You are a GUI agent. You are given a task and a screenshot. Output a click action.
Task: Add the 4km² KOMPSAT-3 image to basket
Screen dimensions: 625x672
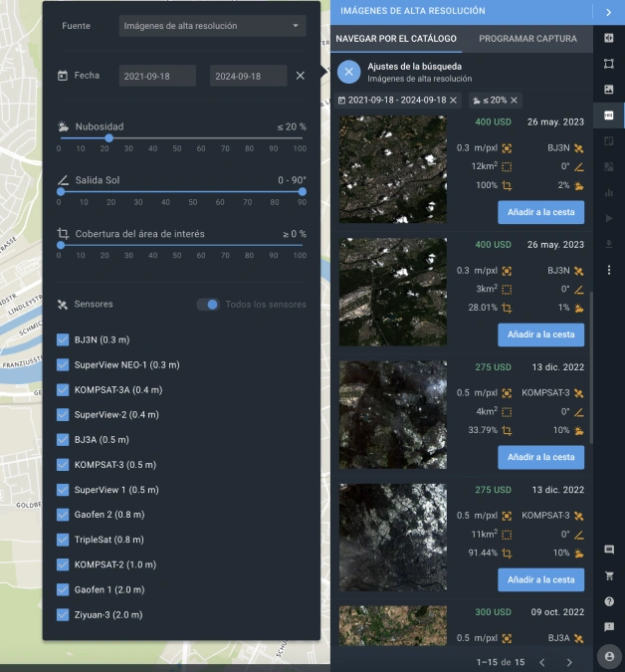coord(540,457)
